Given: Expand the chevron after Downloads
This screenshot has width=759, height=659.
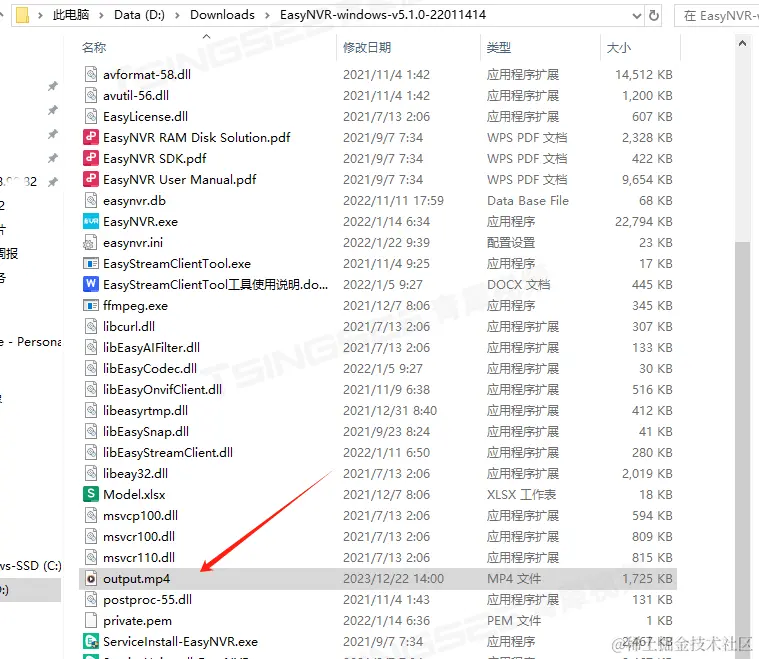Looking at the screenshot, I should tap(267, 15).
